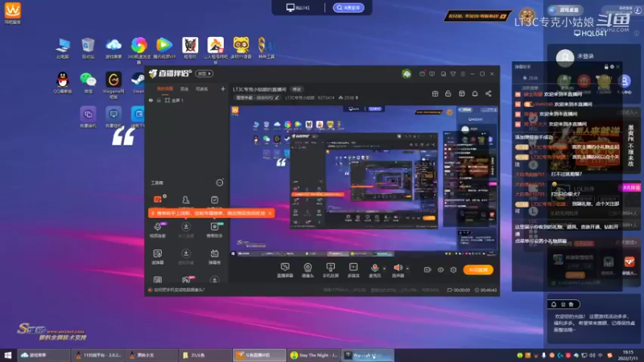Open the 微信 WeChat desktop icon
Image resolution: width=644 pixels, height=362 pixels.
pyautogui.click(x=88, y=82)
